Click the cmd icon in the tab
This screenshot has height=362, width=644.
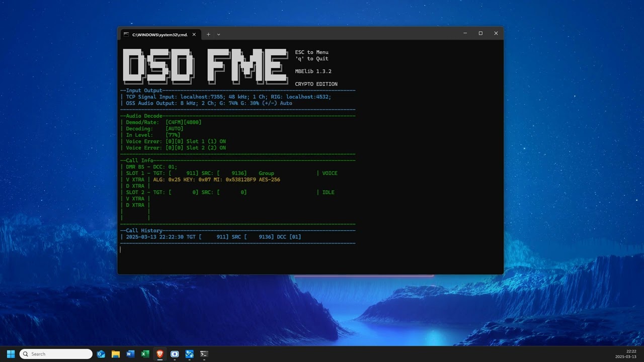pyautogui.click(x=127, y=35)
